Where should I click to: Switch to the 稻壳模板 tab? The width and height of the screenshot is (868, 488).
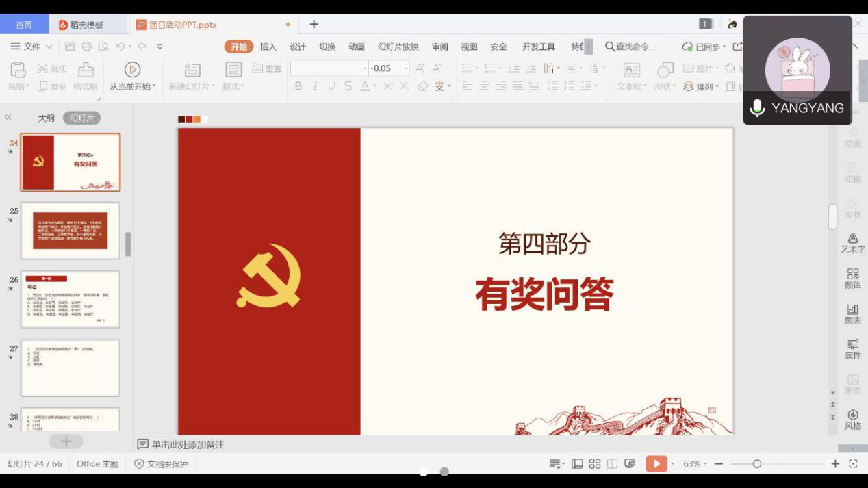[88, 25]
